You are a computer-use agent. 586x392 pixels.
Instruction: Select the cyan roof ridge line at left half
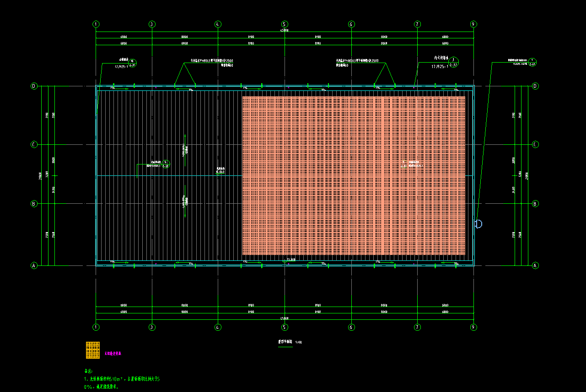click(x=169, y=175)
